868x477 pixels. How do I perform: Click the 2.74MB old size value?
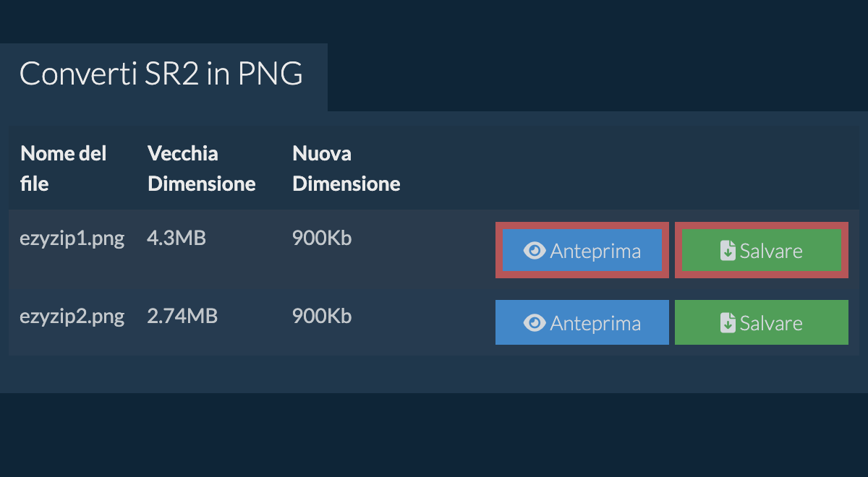click(182, 317)
